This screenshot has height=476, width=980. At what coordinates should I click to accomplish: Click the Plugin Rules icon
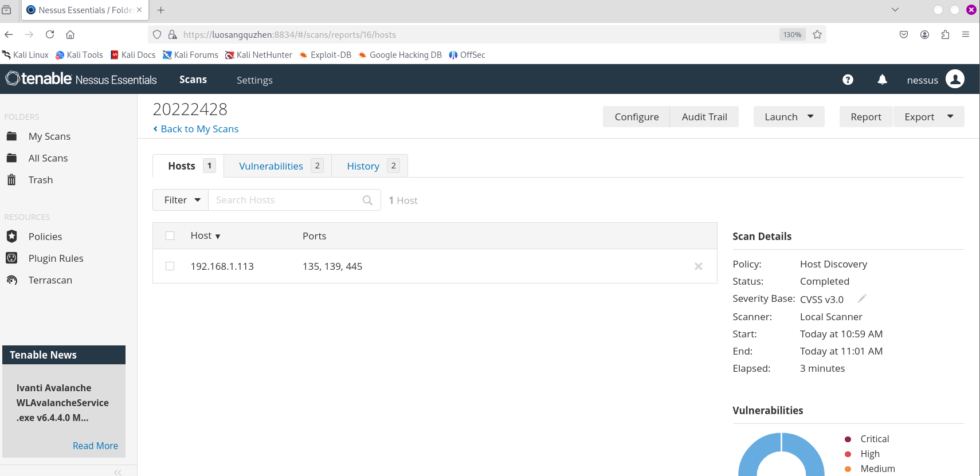coord(11,258)
